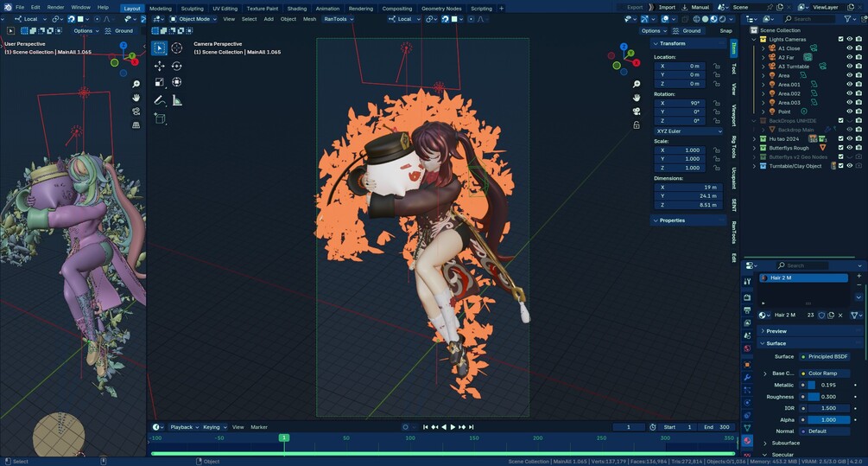868x466 pixels.
Task: Open the Render properties tab
Action: point(747,297)
